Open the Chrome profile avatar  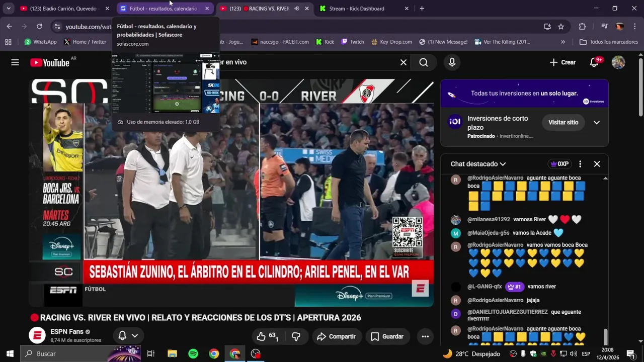620,27
